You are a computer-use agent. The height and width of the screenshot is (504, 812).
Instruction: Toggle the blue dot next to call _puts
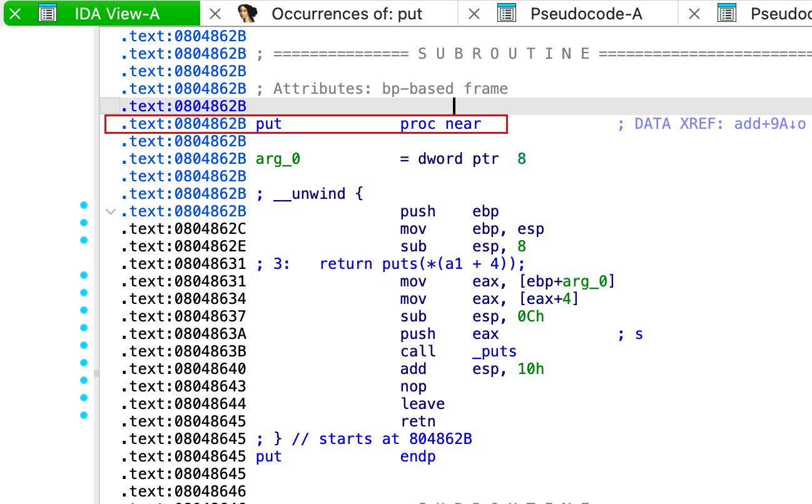click(83, 345)
